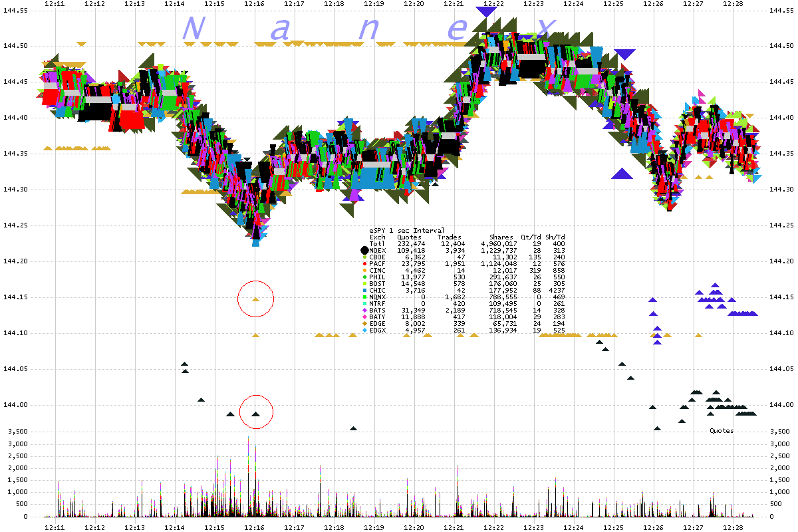The width and height of the screenshot is (798, 532).
Task: Click the olive CBOE legend dot
Action: point(364,257)
